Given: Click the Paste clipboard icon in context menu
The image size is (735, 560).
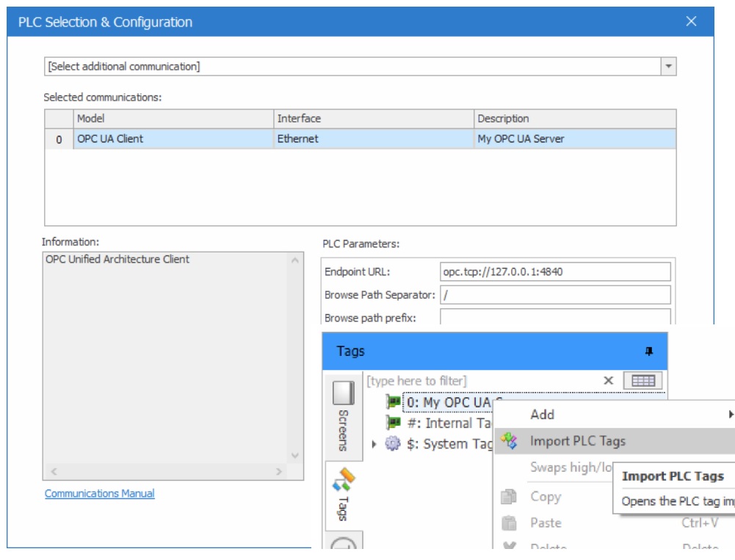Looking at the screenshot, I should pos(509,523).
